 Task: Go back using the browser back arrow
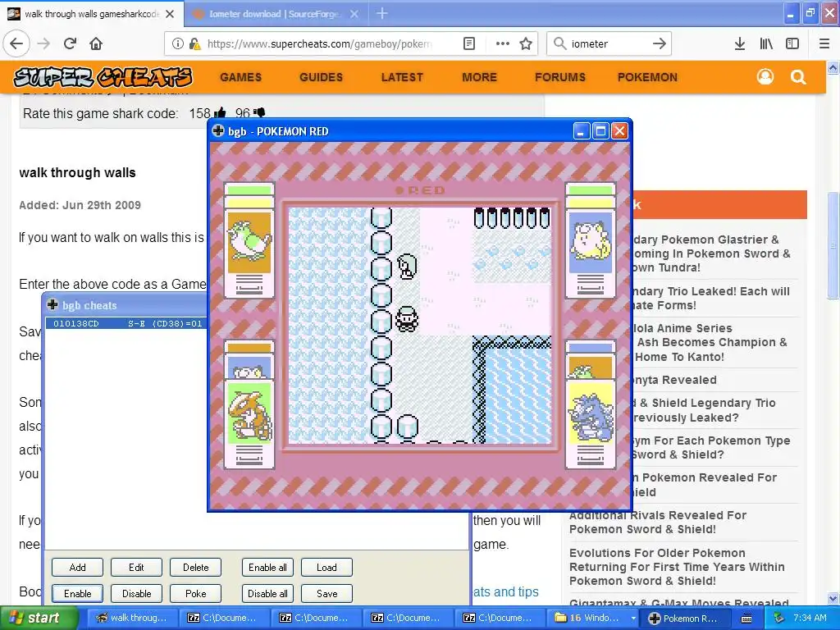[16, 43]
